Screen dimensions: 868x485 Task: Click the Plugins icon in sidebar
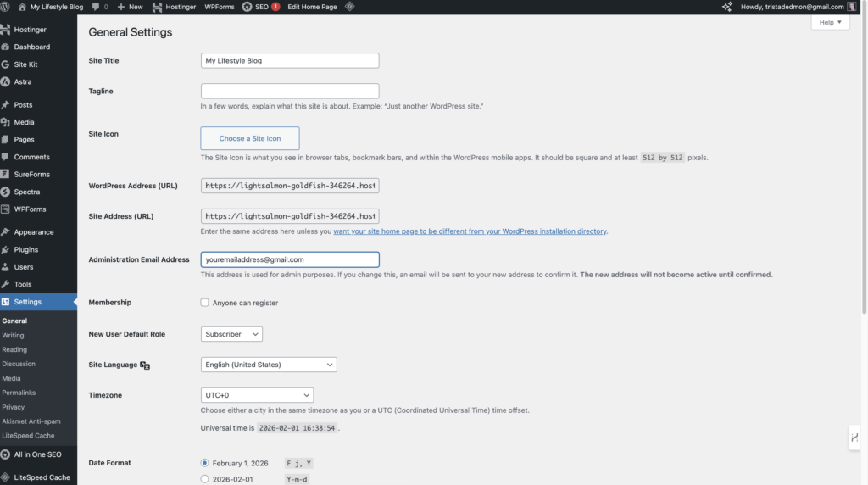[6, 250]
